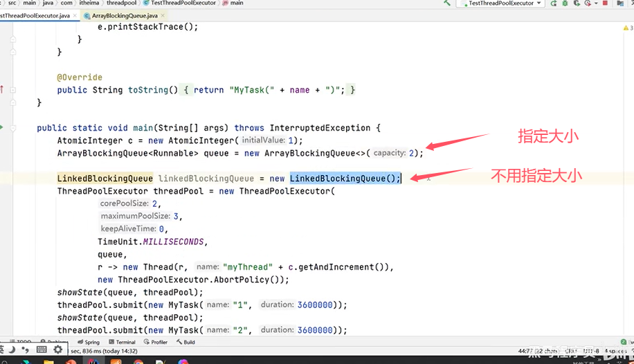
Task: Open the IME soft keyboard icon
Action: click(42, 349)
